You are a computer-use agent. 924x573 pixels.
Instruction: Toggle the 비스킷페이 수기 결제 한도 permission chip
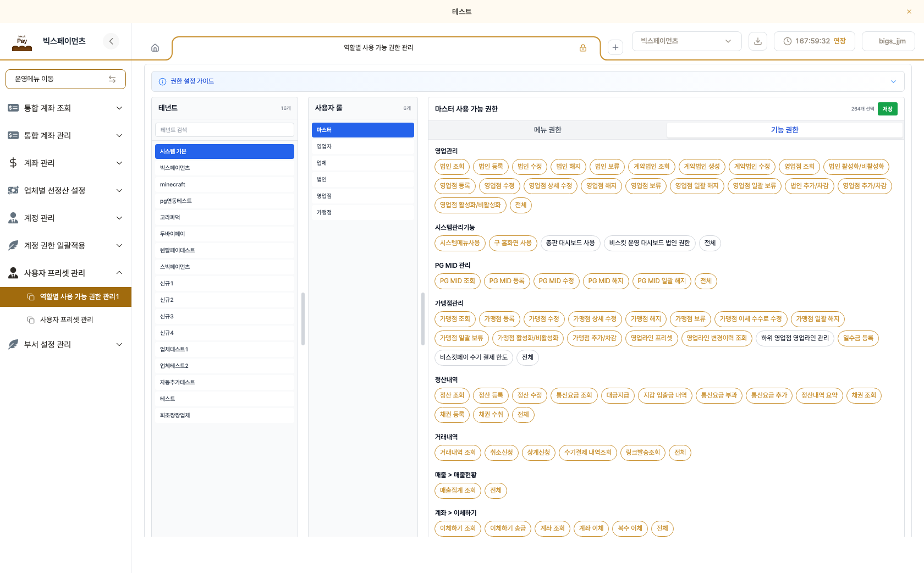click(x=474, y=357)
